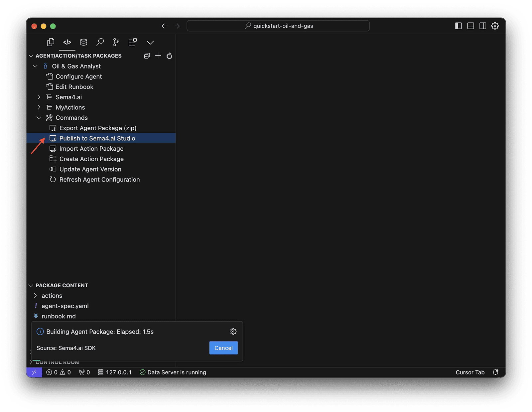Run Publish to Sema4.ai Studio
Viewport: 532px width, 412px height.
click(x=97, y=138)
